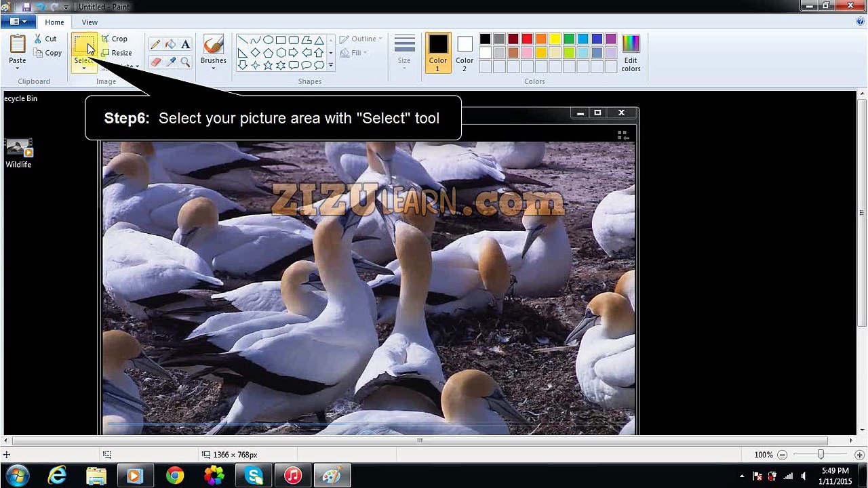Open Customize Quick Access Toolbar arrow
The width and height of the screenshot is (868, 488).
(x=66, y=7)
